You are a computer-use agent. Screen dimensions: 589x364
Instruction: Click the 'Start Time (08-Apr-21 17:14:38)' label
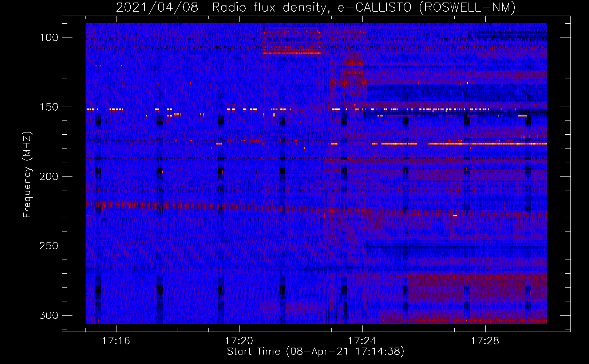[316, 352]
